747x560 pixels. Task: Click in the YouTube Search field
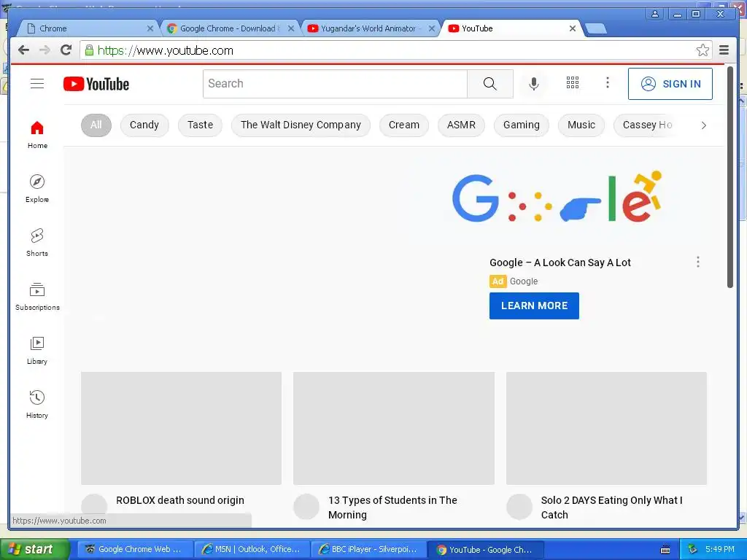(x=335, y=84)
